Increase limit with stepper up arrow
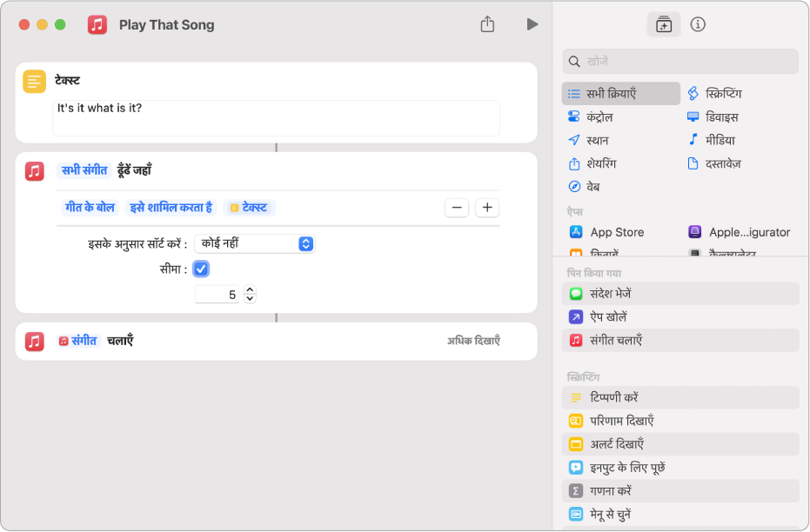This screenshot has width=810, height=532. (x=250, y=290)
